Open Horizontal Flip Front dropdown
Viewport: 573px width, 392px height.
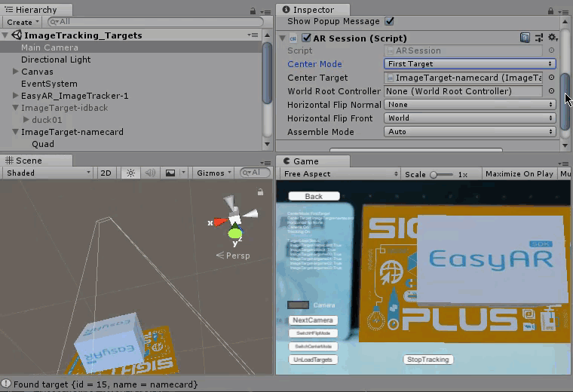pyautogui.click(x=470, y=118)
